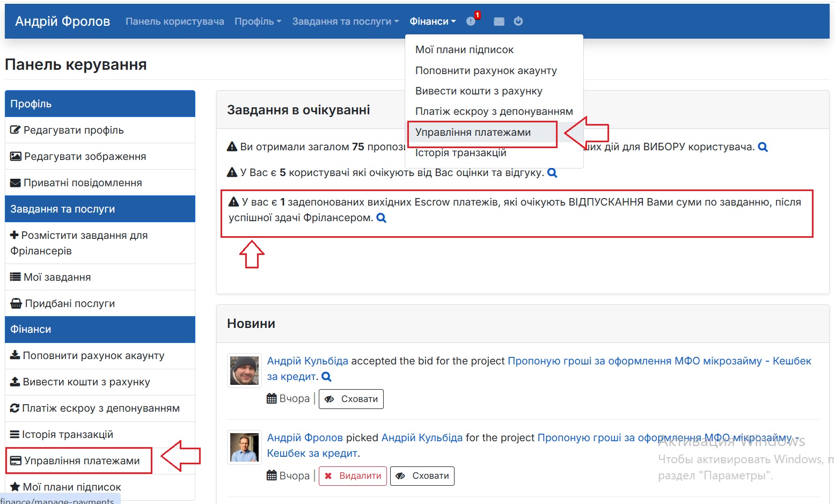Open messages with the envelope icon
The image size is (835, 504).
point(499,21)
